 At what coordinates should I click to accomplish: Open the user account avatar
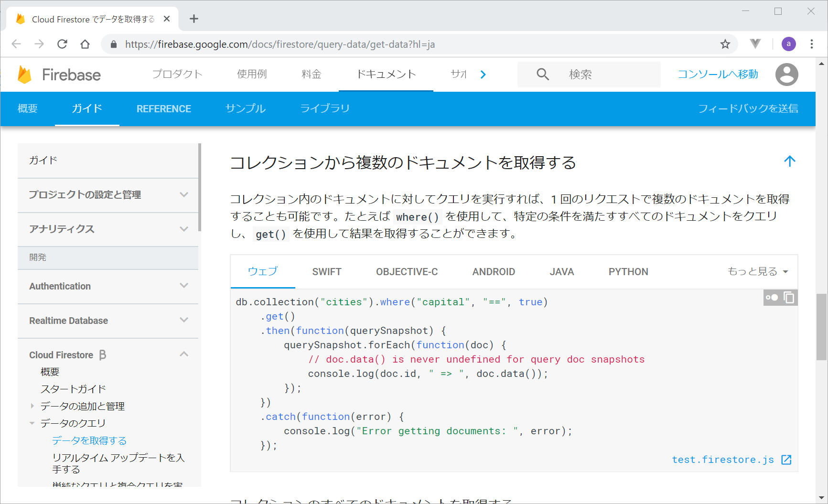point(786,75)
